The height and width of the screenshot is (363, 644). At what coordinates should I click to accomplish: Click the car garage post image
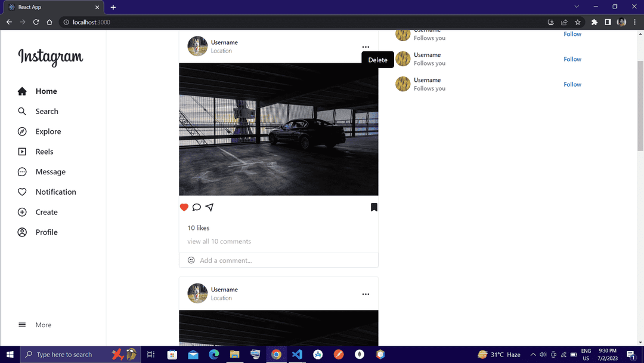pos(278,129)
